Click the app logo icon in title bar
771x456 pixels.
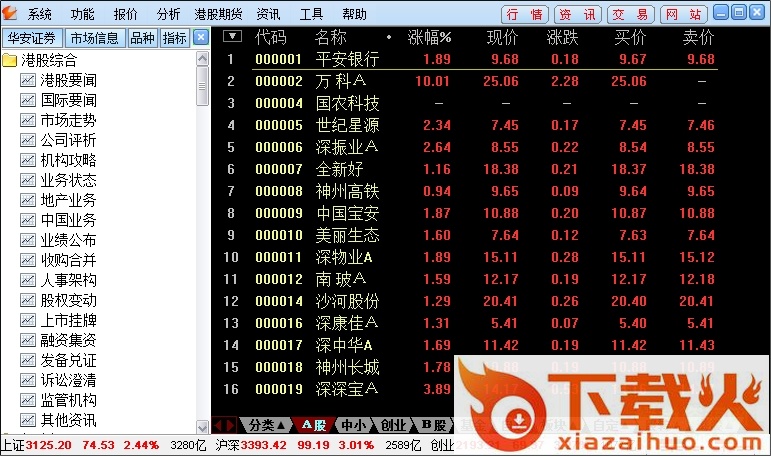9,14
